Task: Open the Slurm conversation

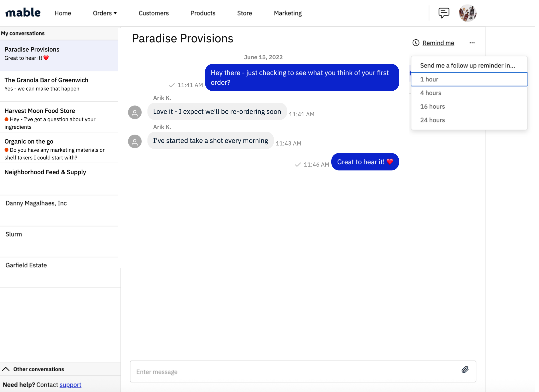Action: pyautogui.click(x=59, y=241)
